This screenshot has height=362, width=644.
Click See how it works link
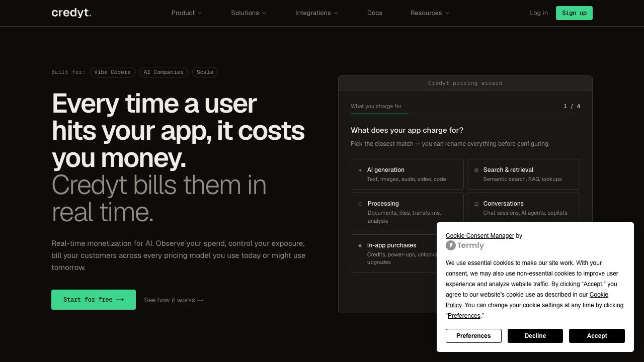coord(174,300)
